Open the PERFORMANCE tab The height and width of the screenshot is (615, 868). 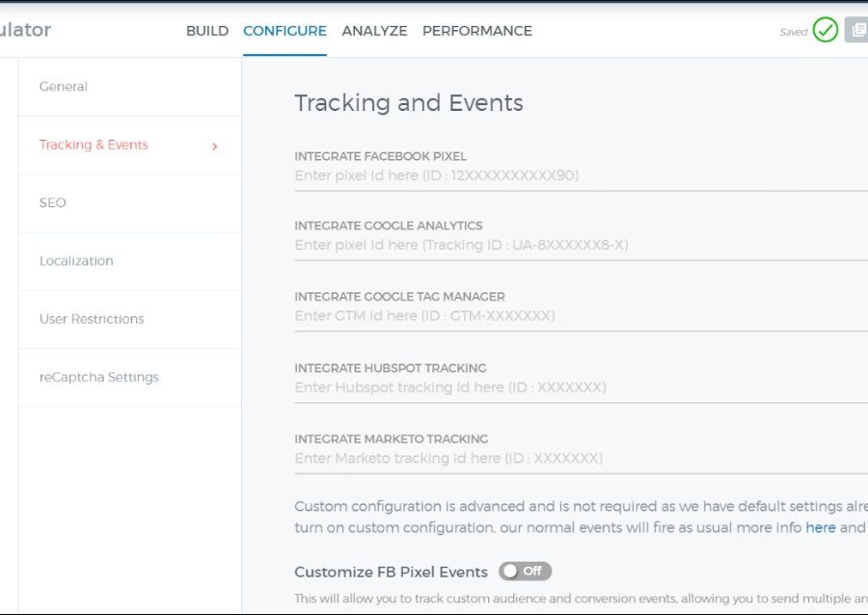[x=477, y=31]
